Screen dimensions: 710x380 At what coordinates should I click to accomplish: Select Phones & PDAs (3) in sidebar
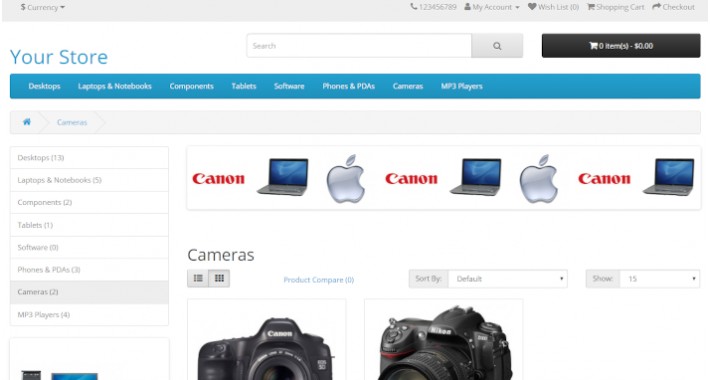coord(89,269)
